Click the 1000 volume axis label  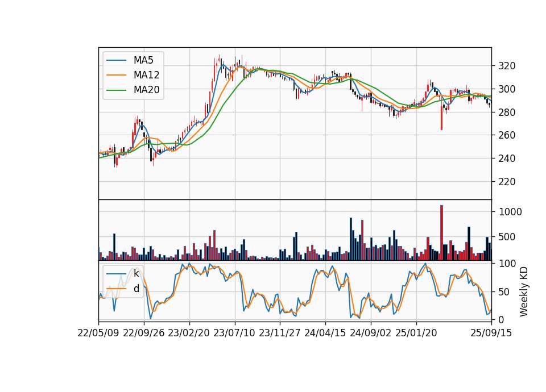tap(510, 212)
